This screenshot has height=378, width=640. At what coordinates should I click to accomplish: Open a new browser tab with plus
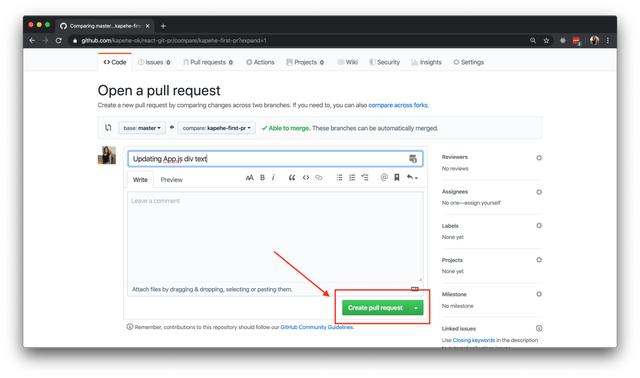[x=163, y=26]
